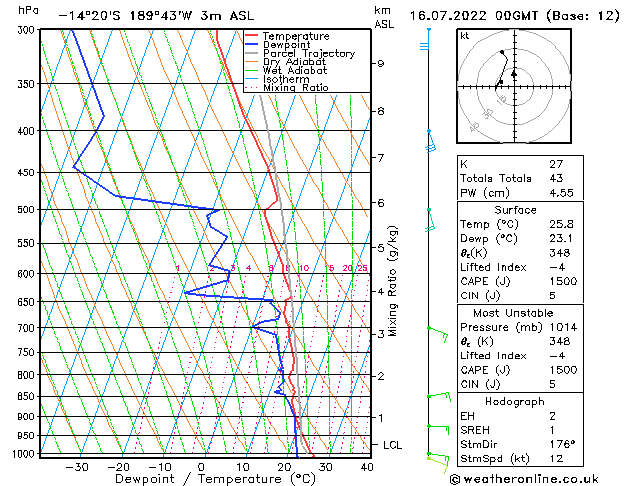Click the surface Temp value 25.8

click(x=562, y=224)
